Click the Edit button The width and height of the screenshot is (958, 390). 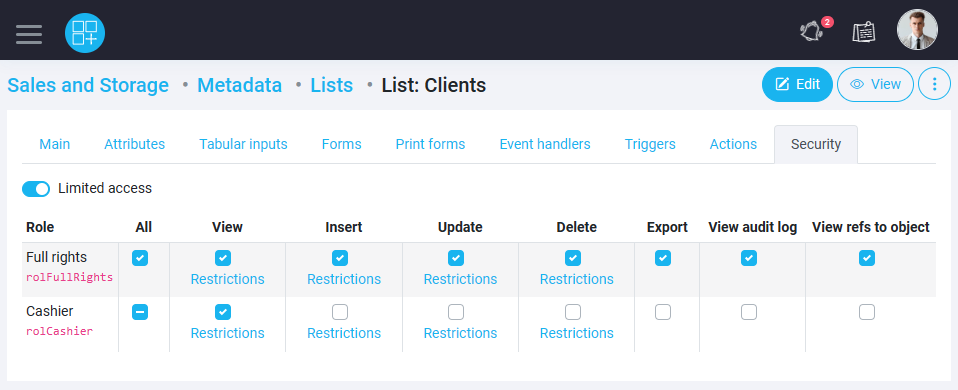tap(797, 84)
